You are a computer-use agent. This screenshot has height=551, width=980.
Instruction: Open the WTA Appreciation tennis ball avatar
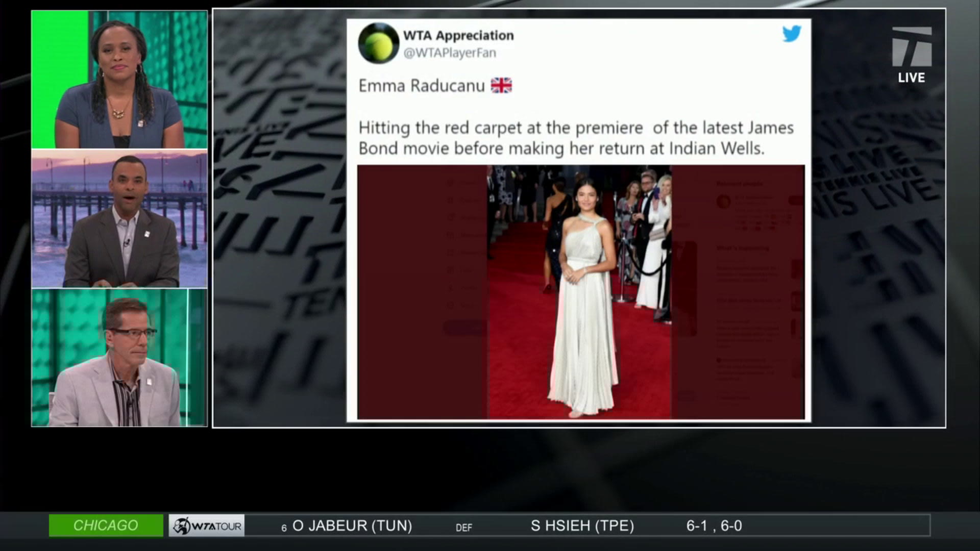[379, 43]
